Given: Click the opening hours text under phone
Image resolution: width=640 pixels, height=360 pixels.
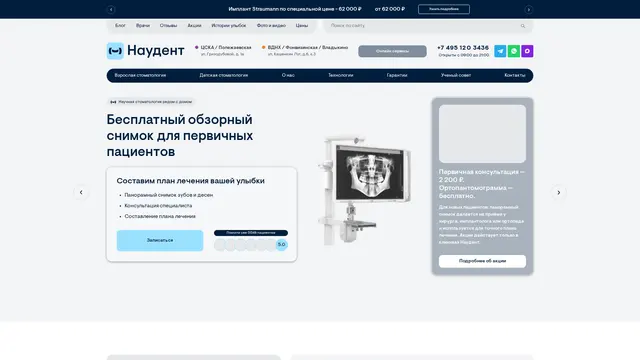Looking at the screenshot, I should (x=464, y=55).
